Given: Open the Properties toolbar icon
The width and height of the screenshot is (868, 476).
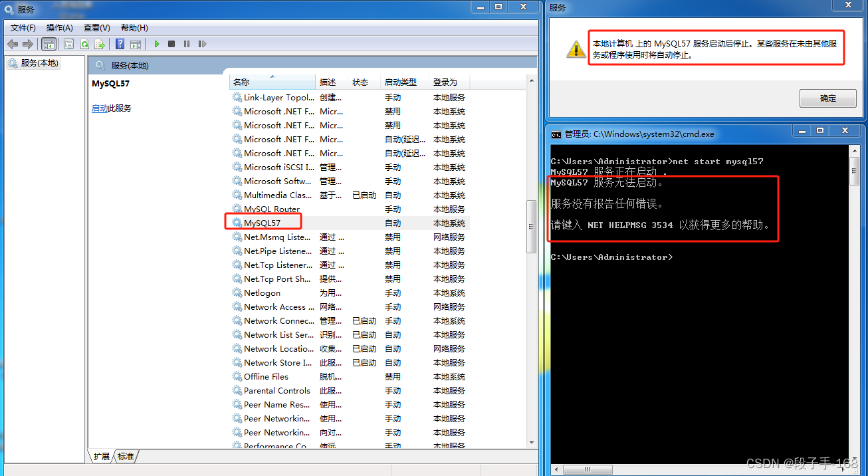Looking at the screenshot, I should [69, 44].
